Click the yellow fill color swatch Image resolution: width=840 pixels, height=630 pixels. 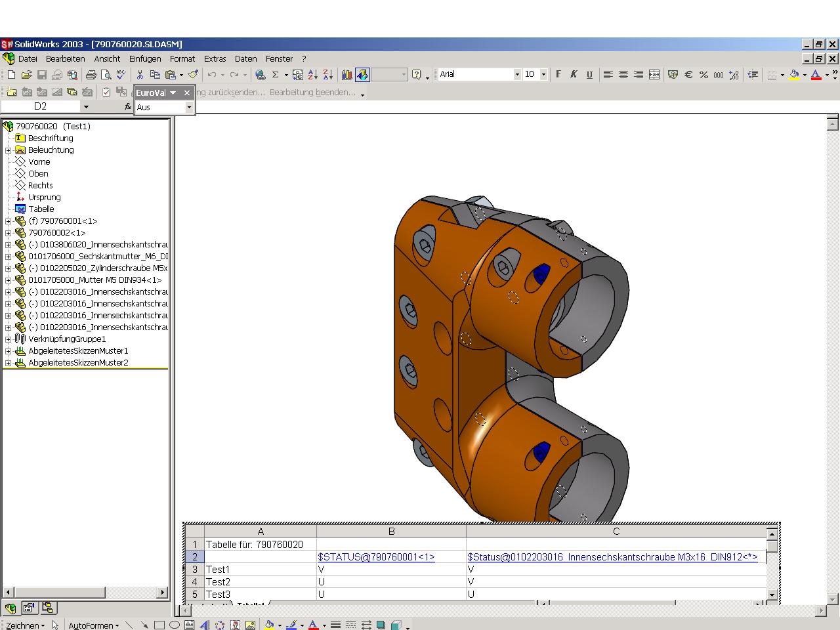[x=794, y=75]
